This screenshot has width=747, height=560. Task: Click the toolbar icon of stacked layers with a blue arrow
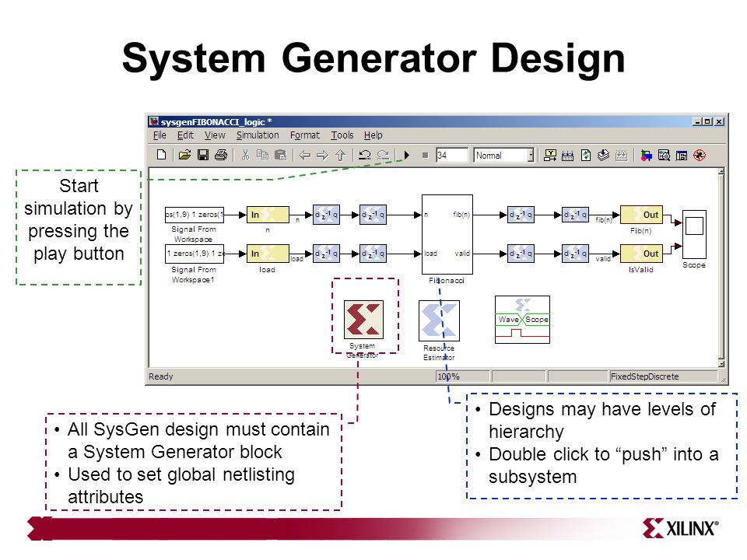click(604, 155)
